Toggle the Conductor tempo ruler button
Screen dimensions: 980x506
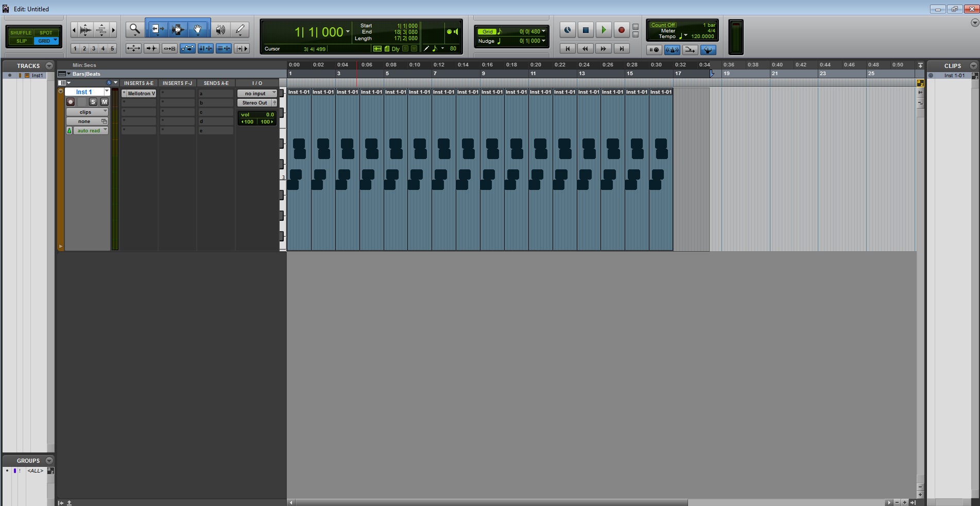(x=708, y=49)
